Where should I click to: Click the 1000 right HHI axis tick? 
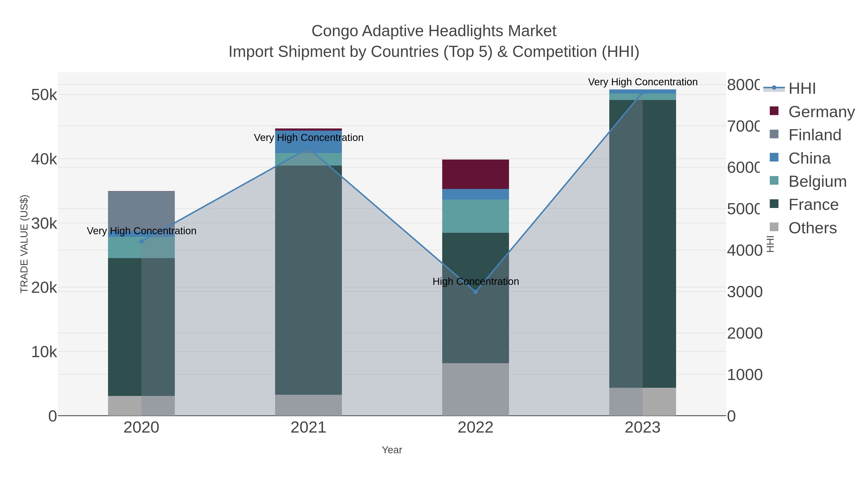[745, 374]
